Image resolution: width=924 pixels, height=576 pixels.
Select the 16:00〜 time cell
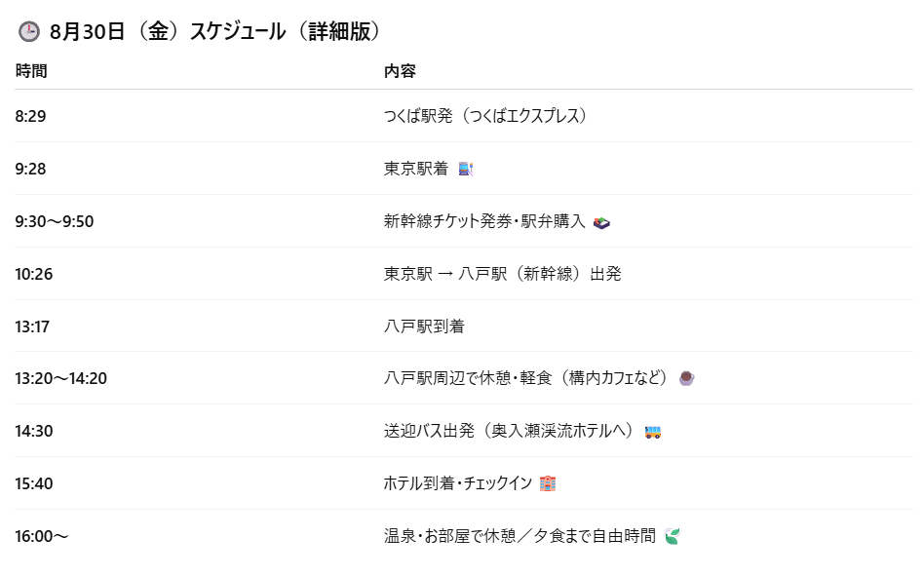42,536
